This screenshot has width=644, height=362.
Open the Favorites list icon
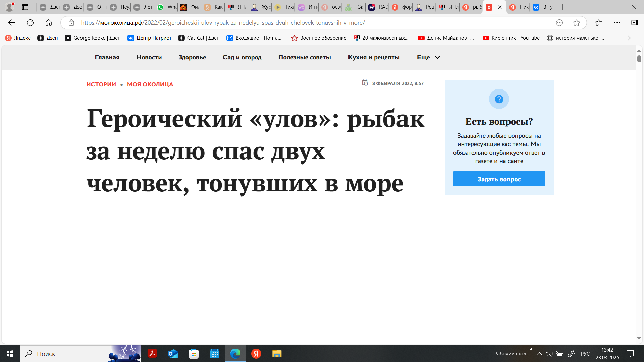599,23
